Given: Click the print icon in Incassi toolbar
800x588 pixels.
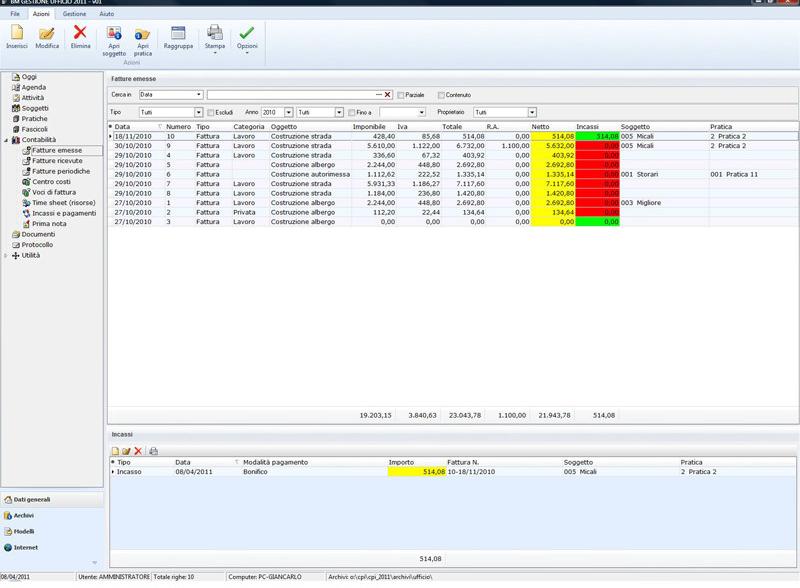Looking at the screenshot, I should (x=154, y=451).
